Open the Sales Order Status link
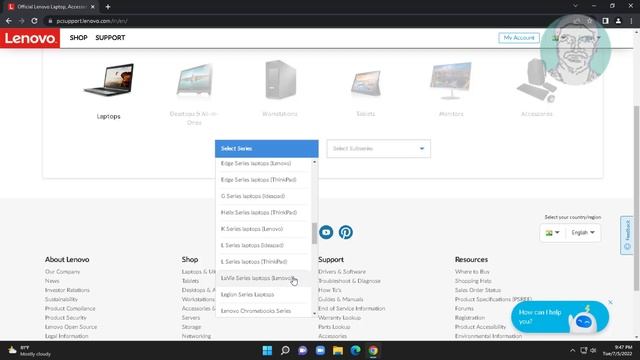The width and height of the screenshot is (640, 360). click(478, 290)
